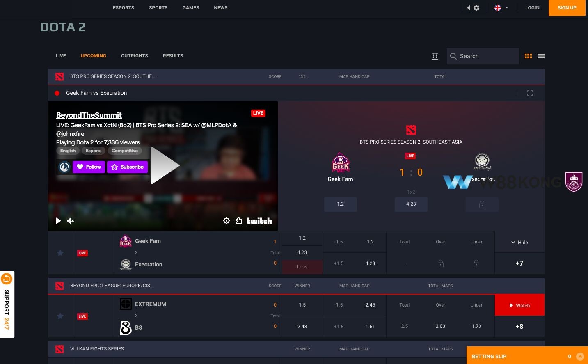
Task: Select the Loss odds cell for Execration
Action: point(302,267)
